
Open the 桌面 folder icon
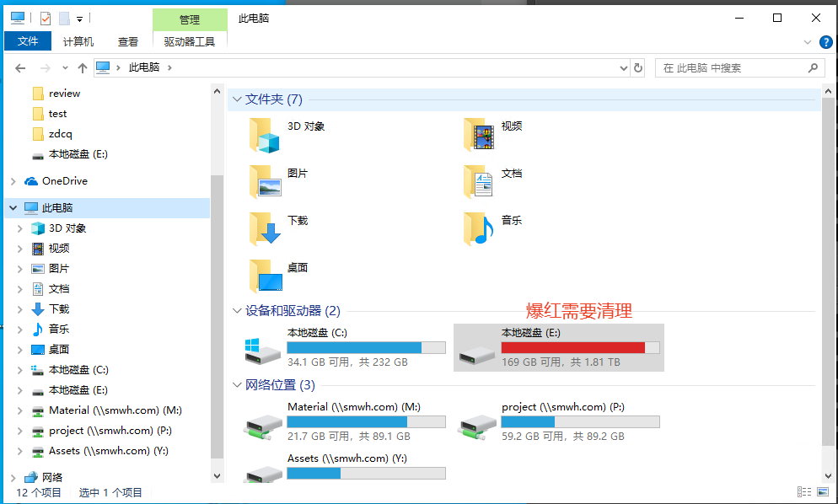pyautogui.click(x=266, y=276)
